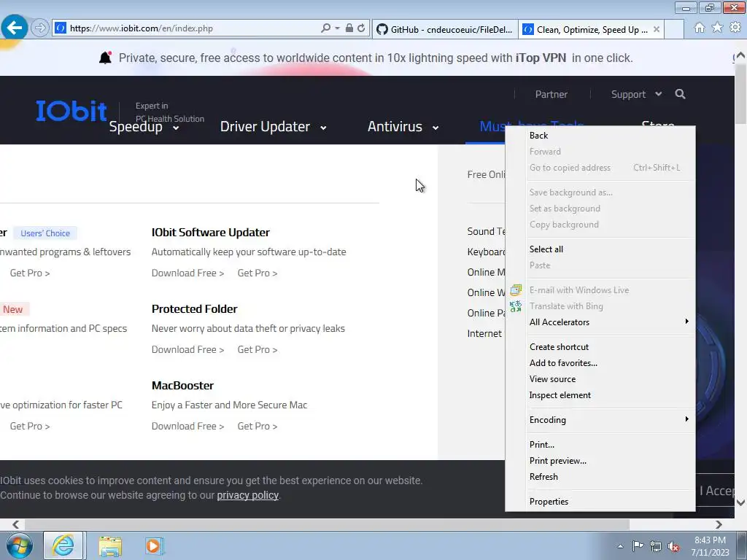Screen dimensions: 747x560
Task: Click the E-mail with Windows Live icon
Action: point(516,289)
